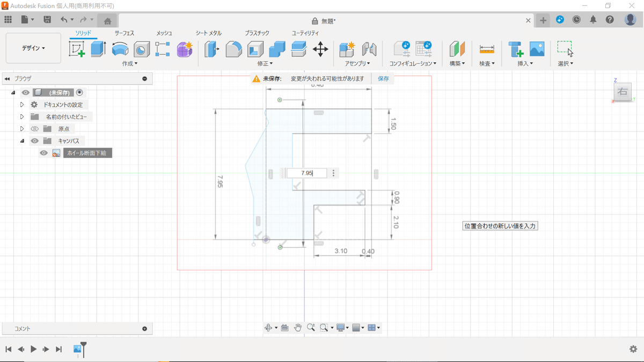The image size is (644, 362).
Task: Switch to the プラスチック tab
Action: tap(257, 33)
